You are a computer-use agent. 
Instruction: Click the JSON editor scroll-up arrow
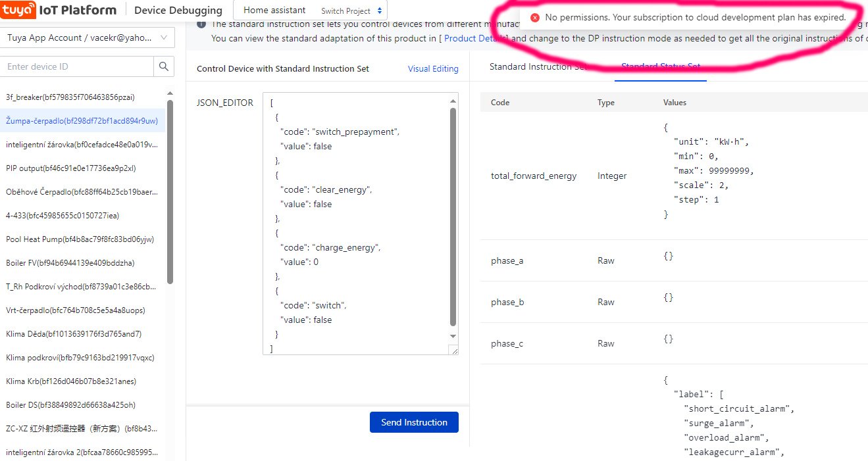[453, 101]
